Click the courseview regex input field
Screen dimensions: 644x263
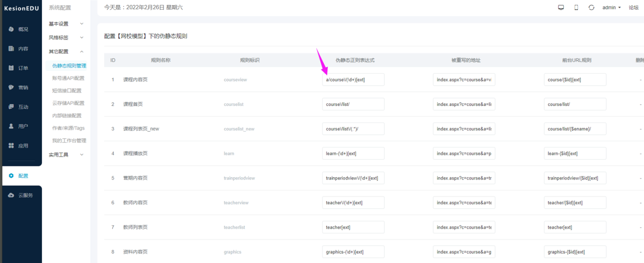[353, 80]
